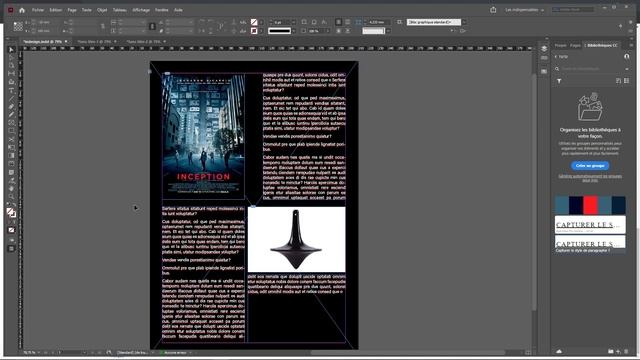This screenshot has width=640, height=360.
Task: Click the user avatar icon in Bibliothèques panel
Action: coord(627,57)
